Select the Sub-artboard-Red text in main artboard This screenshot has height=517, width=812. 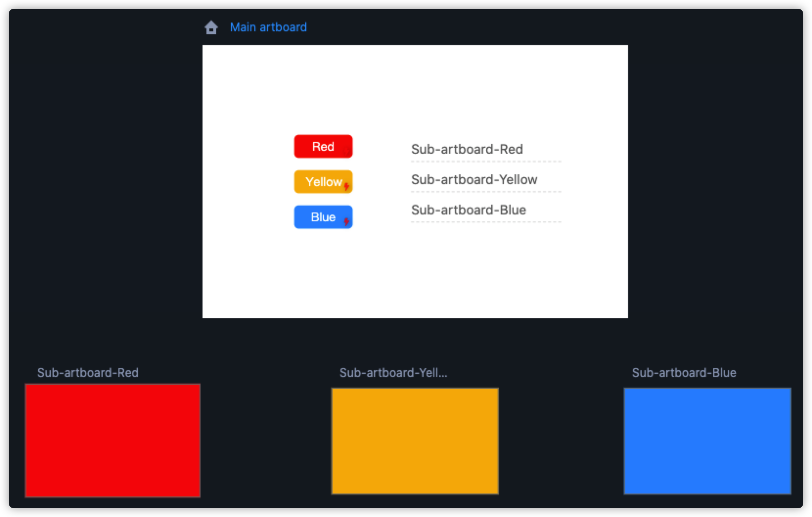coord(467,149)
